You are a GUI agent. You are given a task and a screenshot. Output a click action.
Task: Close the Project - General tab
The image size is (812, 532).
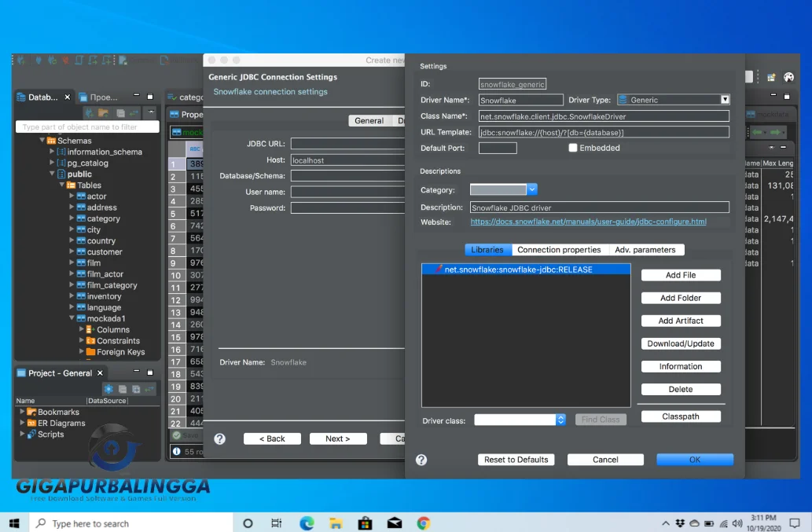[100, 373]
